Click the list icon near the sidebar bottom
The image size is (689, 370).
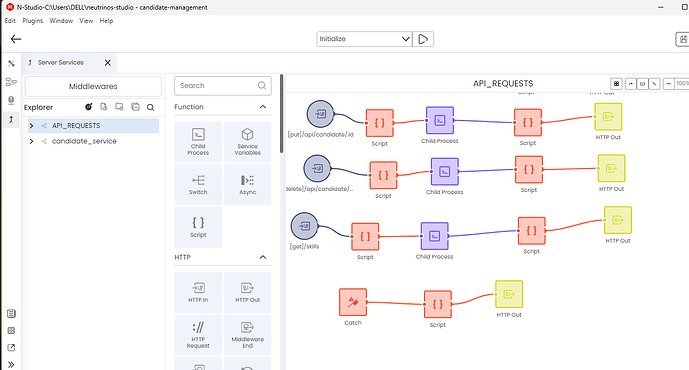tap(11, 314)
